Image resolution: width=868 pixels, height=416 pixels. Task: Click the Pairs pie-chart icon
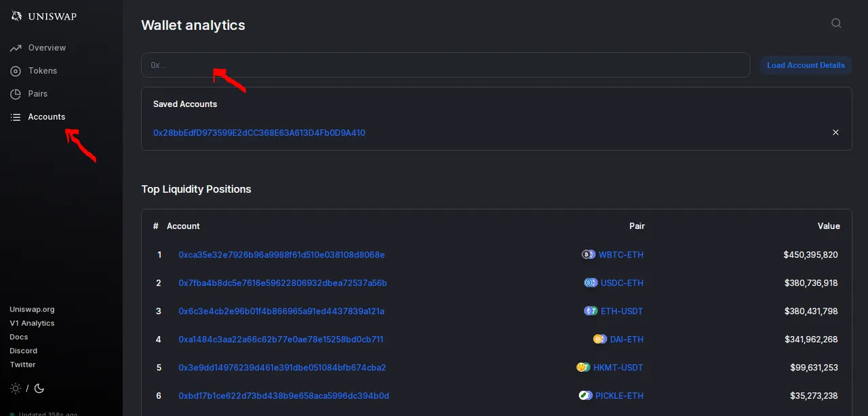click(x=16, y=94)
